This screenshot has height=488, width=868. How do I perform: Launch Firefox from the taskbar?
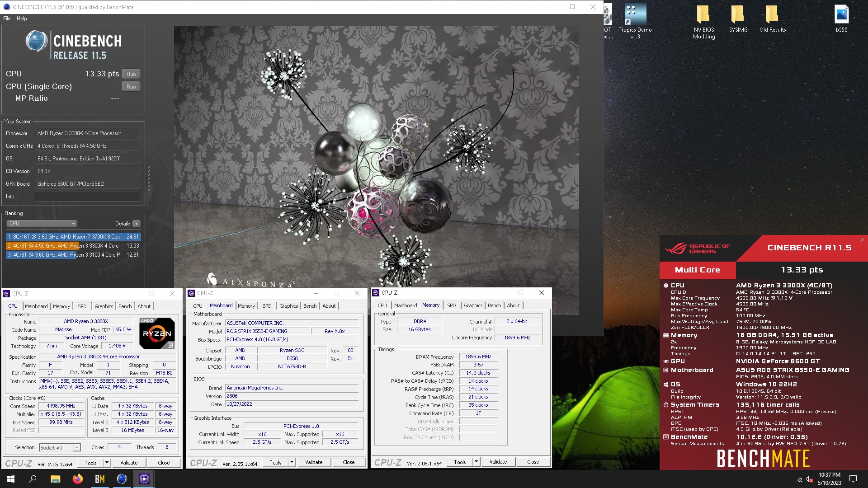tap(78, 479)
